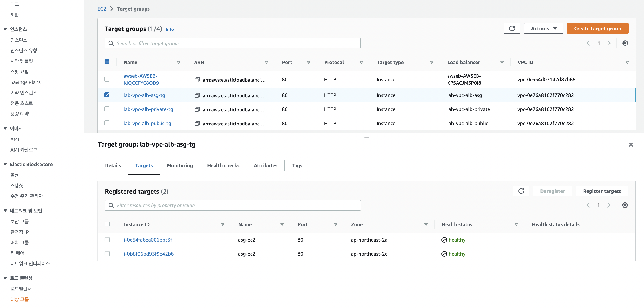The width and height of the screenshot is (644, 308).
Task: Open instance i-0b8f06bd93f9e42b6 link
Action: (x=149, y=254)
